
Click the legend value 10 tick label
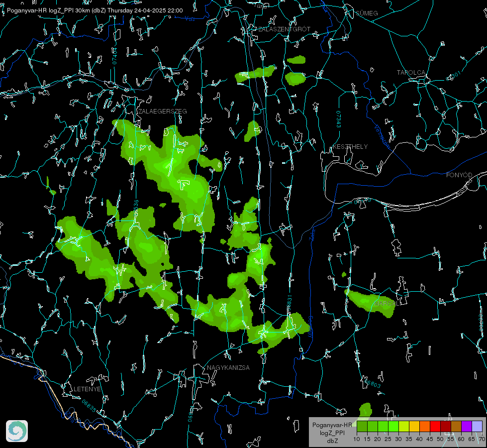[x=357, y=439]
